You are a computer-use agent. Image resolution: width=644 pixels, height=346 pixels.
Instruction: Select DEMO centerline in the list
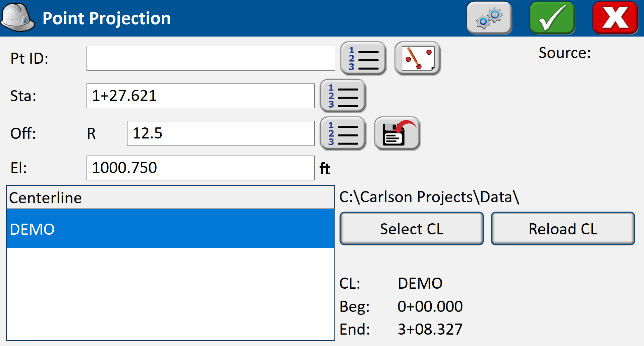[170, 229]
